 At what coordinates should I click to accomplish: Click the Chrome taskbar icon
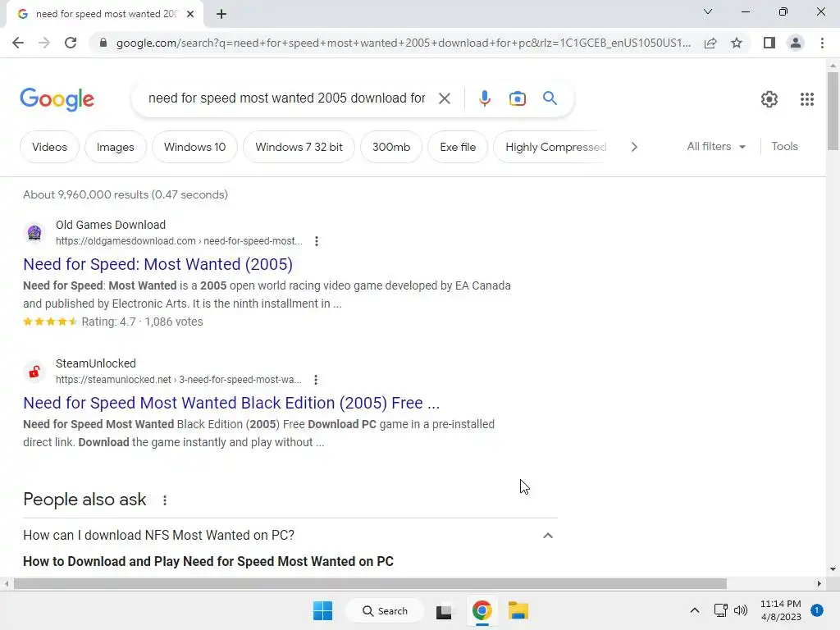482,610
